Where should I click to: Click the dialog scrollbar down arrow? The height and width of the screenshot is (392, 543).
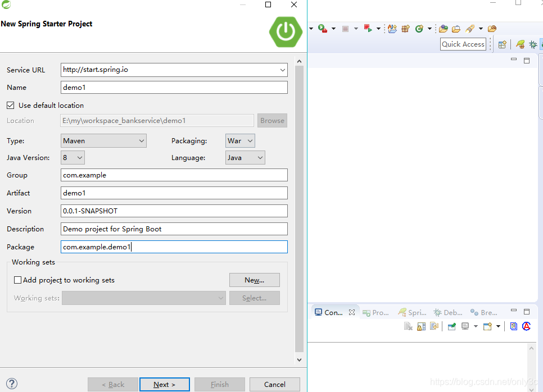click(299, 360)
